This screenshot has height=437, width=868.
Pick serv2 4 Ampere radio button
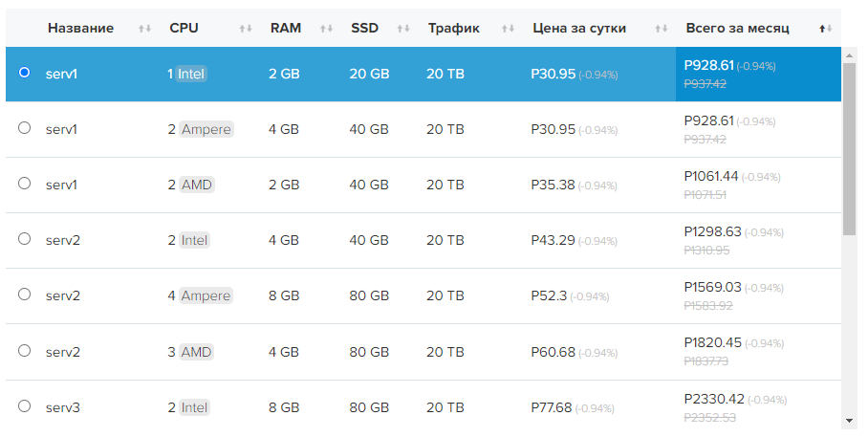(25, 295)
